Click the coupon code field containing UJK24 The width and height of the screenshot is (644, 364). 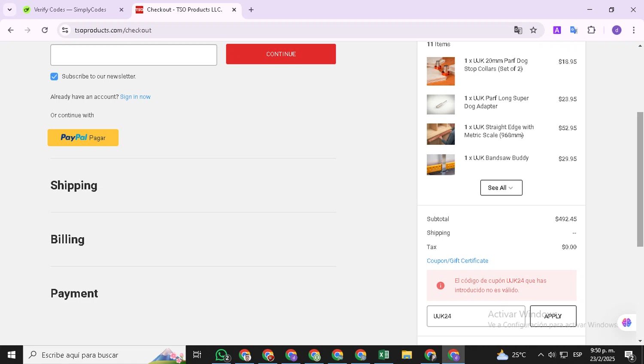pyautogui.click(x=476, y=316)
